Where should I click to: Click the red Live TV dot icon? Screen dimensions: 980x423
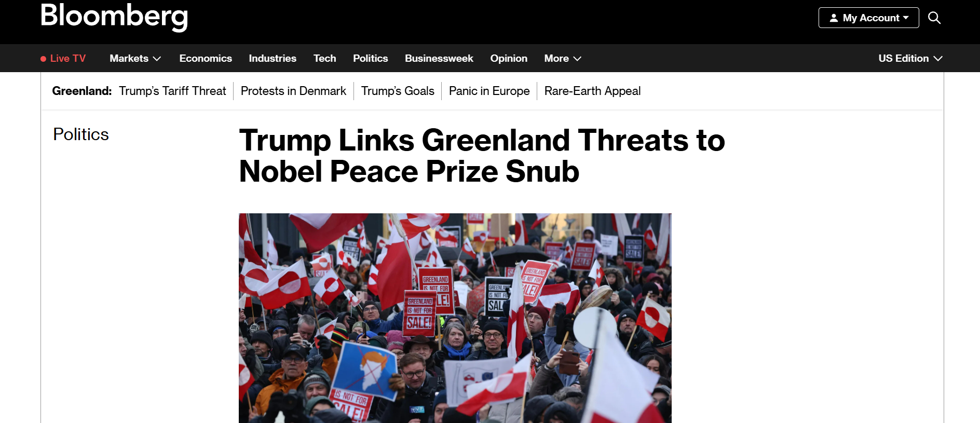44,59
